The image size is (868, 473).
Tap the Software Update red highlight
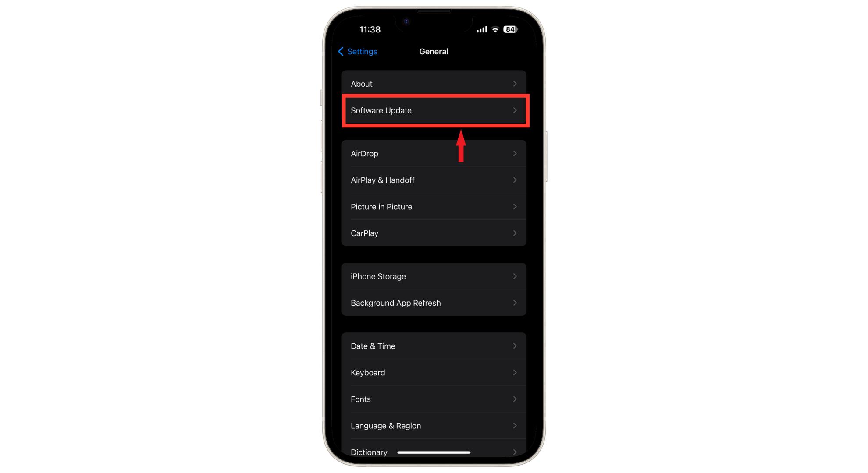(x=433, y=110)
